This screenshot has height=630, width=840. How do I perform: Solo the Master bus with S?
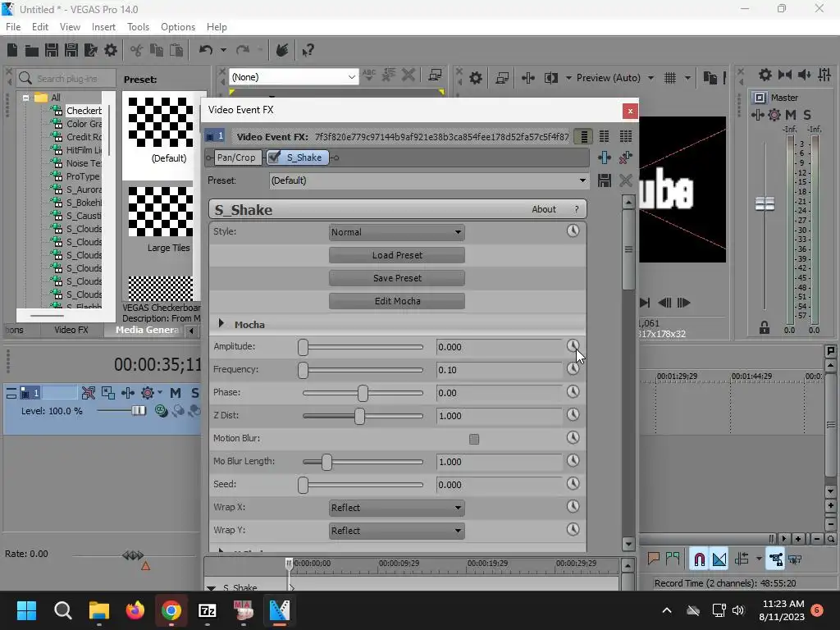[x=807, y=115]
